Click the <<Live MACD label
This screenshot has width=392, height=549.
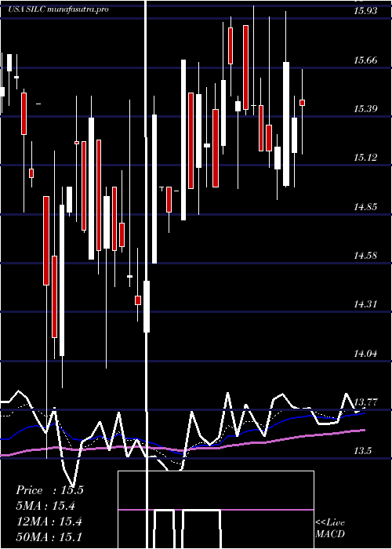point(330,529)
